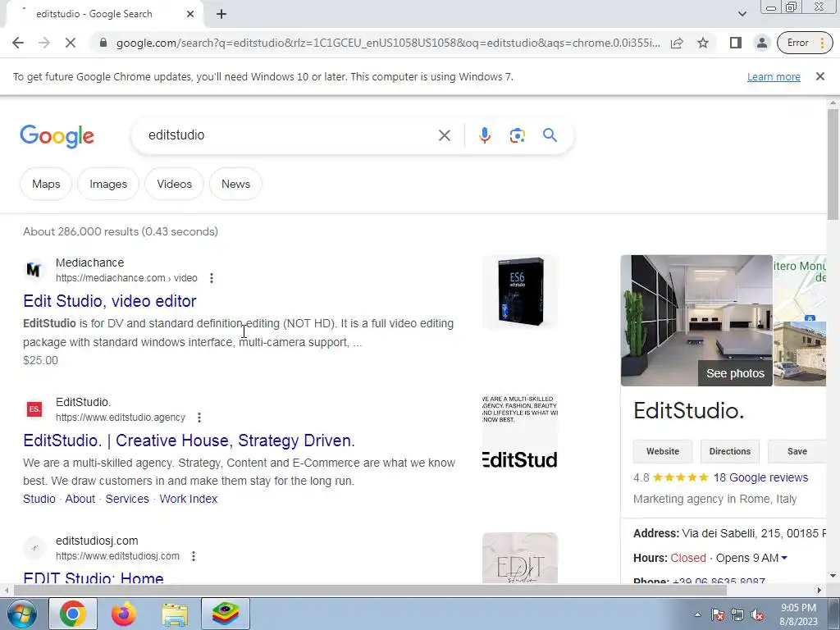The width and height of the screenshot is (840, 630).
Task: Show hidden system tray icons arrow
Action: point(697,615)
